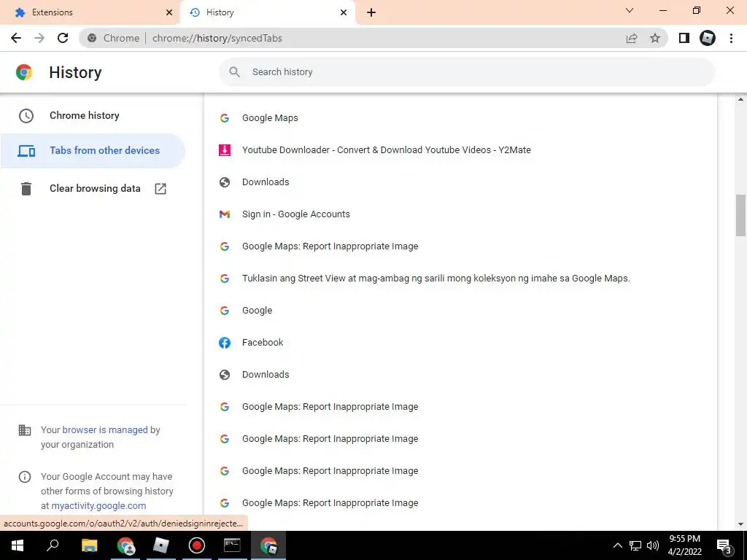Click the search magnifier icon in history

click(234, 72)
